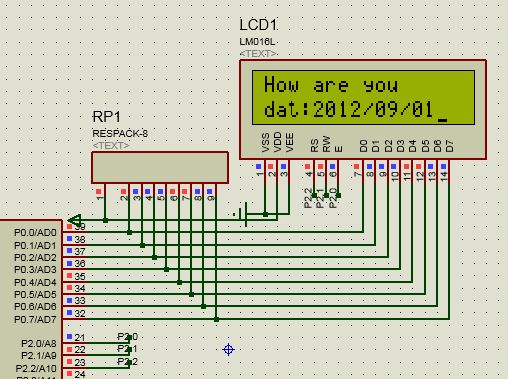
Task: Click the ground power terminal symbol
Action: pyautogui.click(x=243, y=214)
